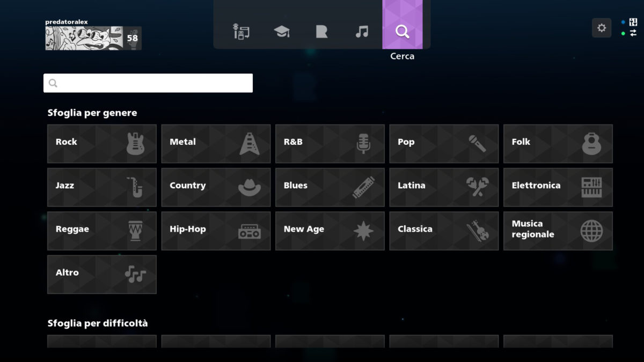The height and width of the screenshot is (362, 644).
Task: Open the Jazz genre with saxophone icon
Action: [x=102, y=187]
